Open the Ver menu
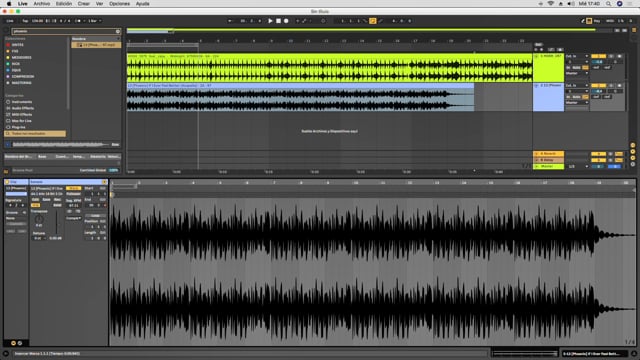The height and width of the screenshot is (360, 640). tap(99, 4)
